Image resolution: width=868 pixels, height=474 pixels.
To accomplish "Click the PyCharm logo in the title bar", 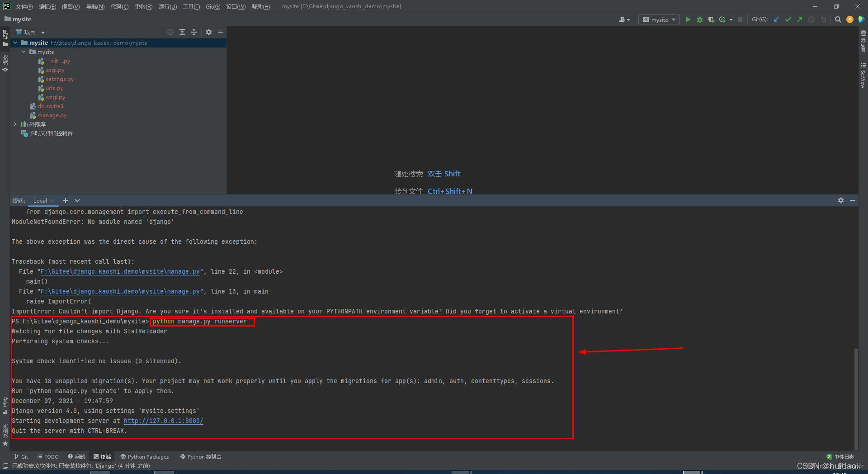I will pos(6,6).
